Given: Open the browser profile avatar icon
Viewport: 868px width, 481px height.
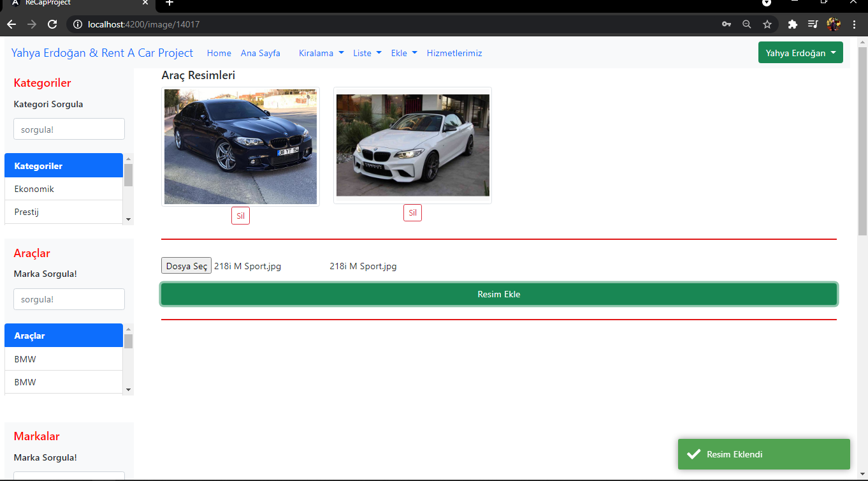Looking at the screenshot, I should [834, 24].
